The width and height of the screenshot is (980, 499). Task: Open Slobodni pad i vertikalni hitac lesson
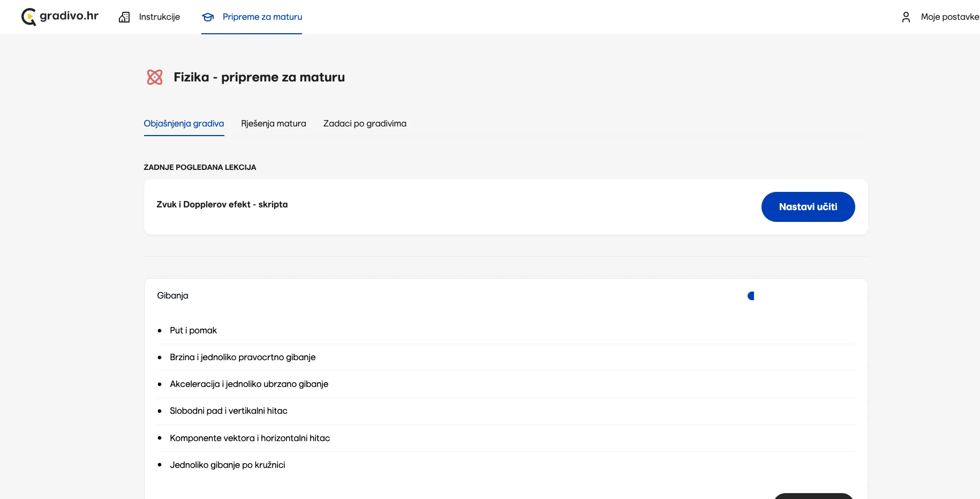point(229,411)
